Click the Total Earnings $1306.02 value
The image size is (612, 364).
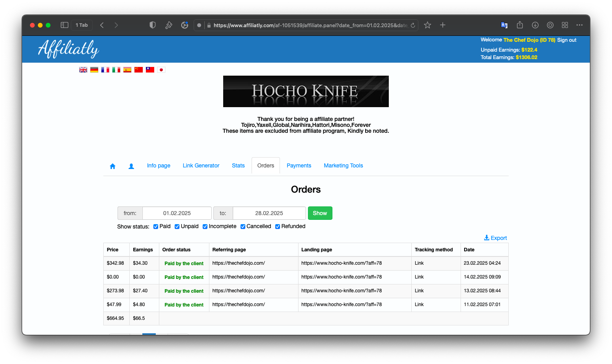[x=526, y=58]
